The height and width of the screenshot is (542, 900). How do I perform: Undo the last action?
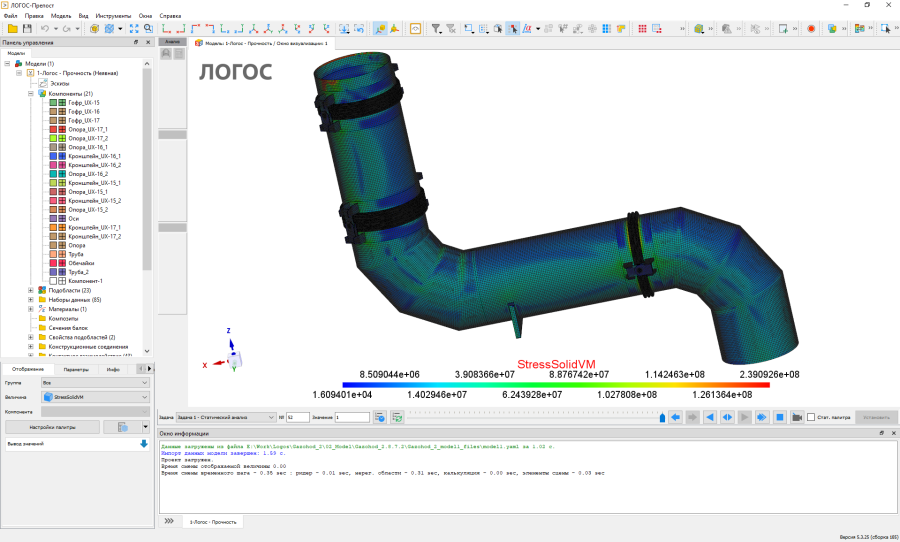click(x=45, y=28)
